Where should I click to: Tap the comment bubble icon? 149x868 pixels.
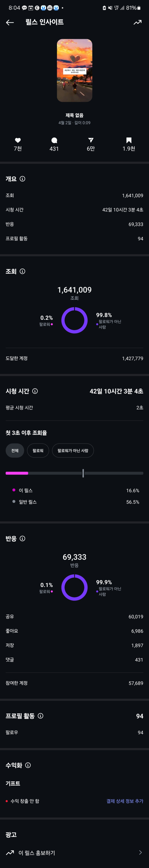[54, 140]
